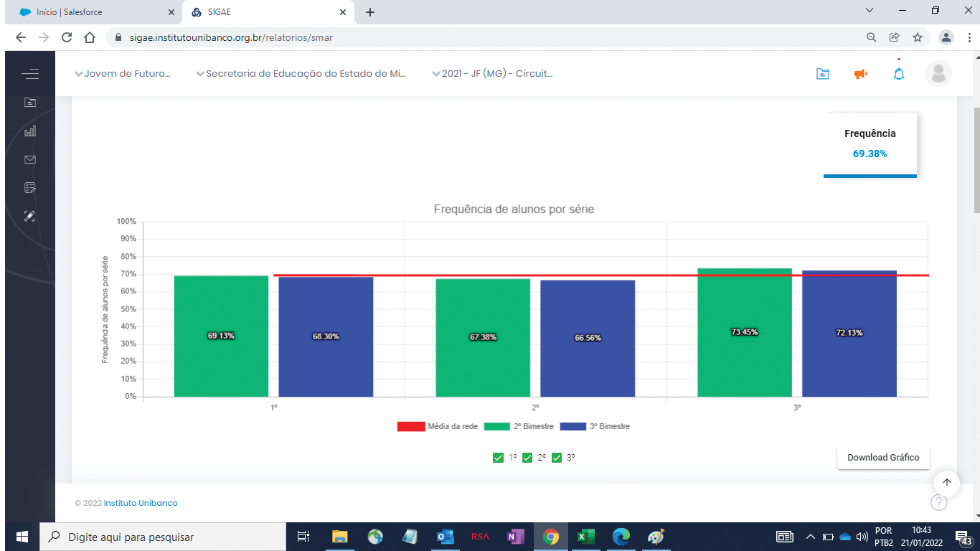Toggle the 3º Bimestre legend item
Viewport: 980px width, 551px height.
[x=595, y=426]
